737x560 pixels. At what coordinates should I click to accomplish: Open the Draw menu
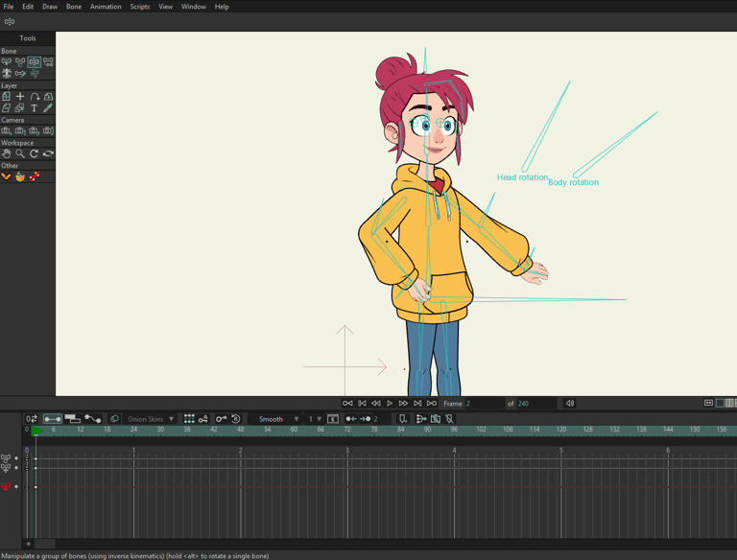(50, 7)
